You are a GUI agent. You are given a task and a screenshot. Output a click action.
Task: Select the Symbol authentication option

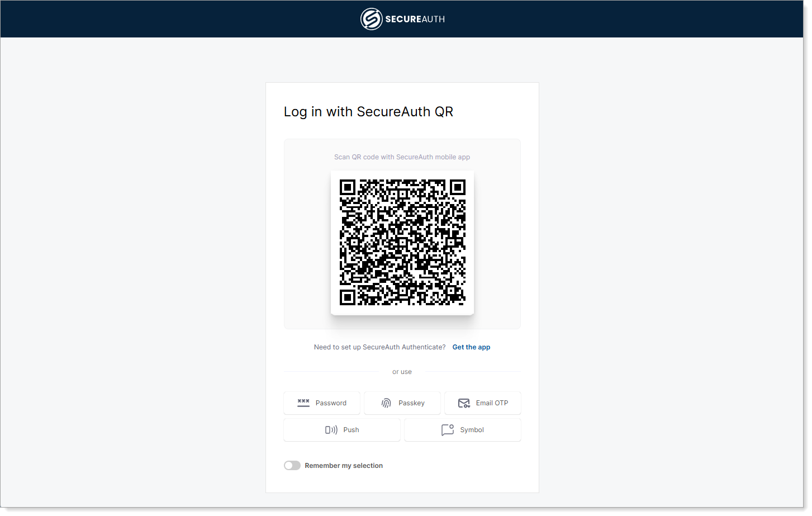point(462,429)
